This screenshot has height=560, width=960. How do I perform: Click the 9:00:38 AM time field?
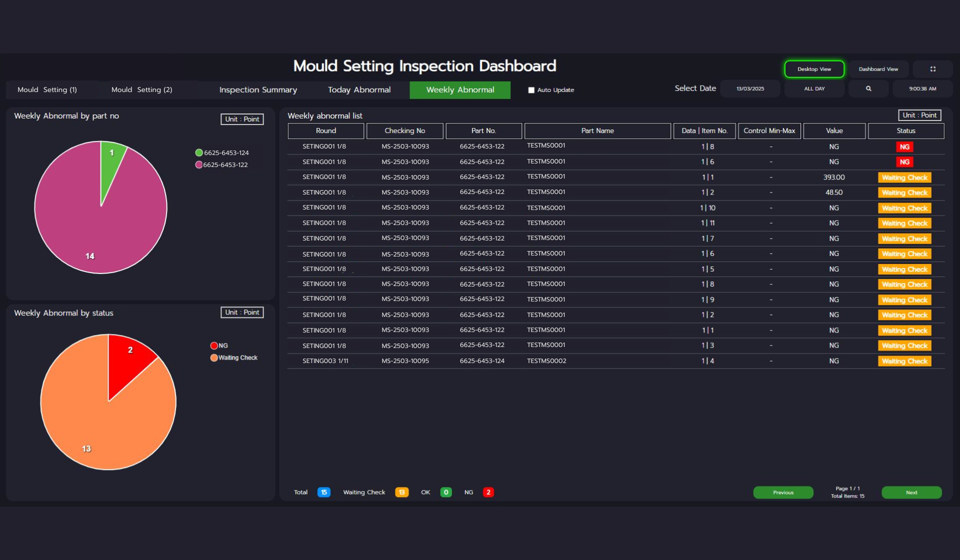(922, 88)
